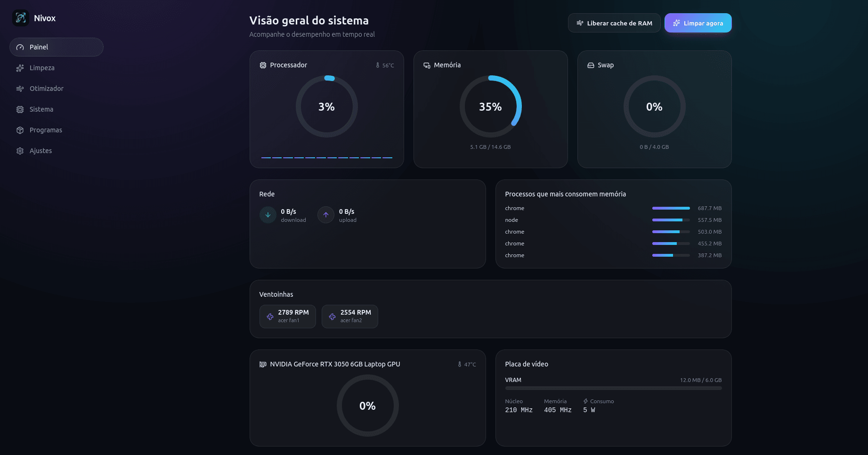Open the Sistema sidebar item

point(57,109)
